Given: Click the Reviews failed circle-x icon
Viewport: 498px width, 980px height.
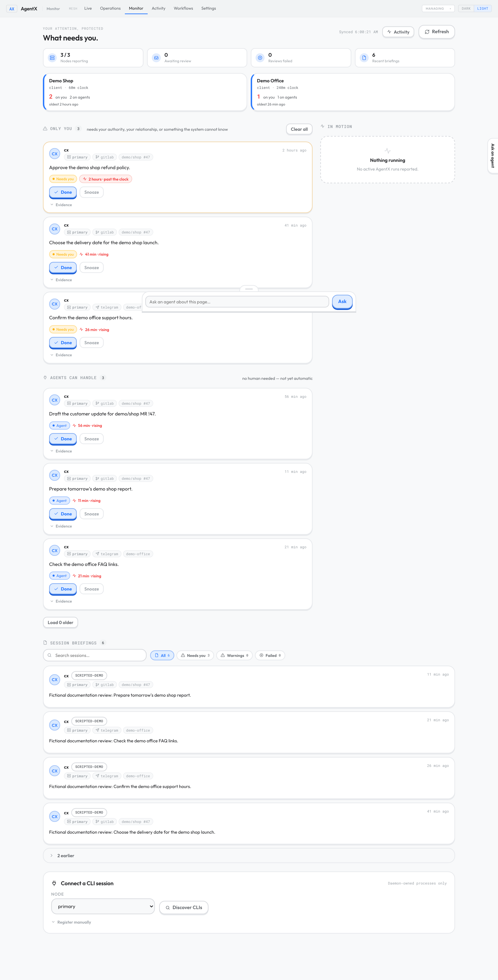Looking at the screenshot, I should click(260, 58).
